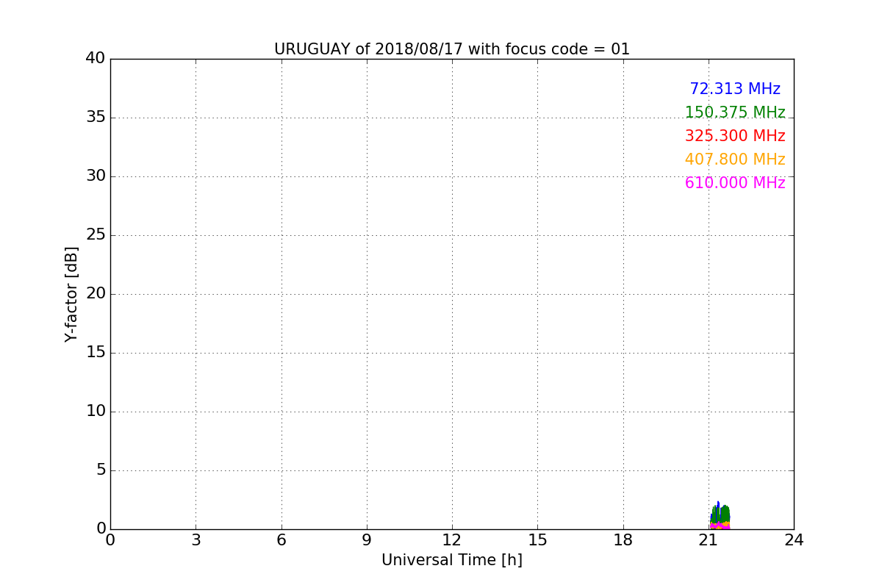Click the 'Y-factor [dB]' axis label

pyautogui.click(x=71, y=294)
